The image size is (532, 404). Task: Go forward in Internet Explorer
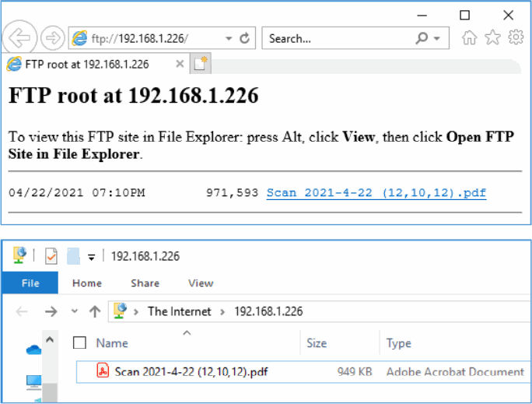(x=53, y=37)
